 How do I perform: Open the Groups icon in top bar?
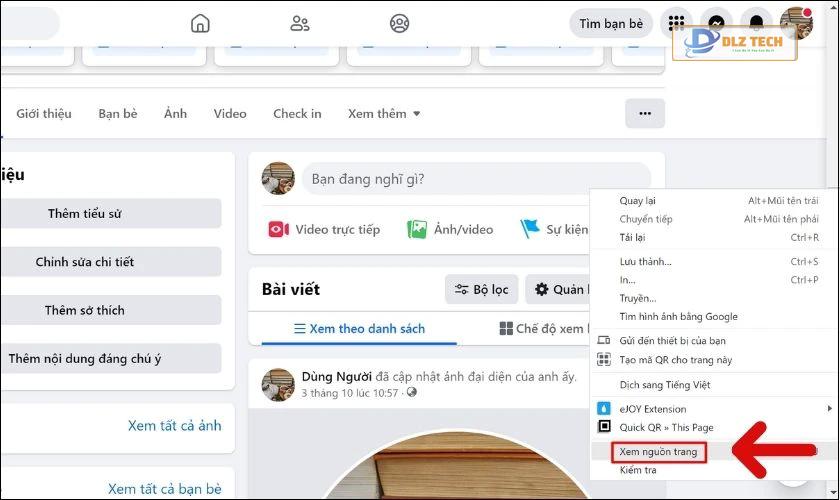(x=399, y=24)
